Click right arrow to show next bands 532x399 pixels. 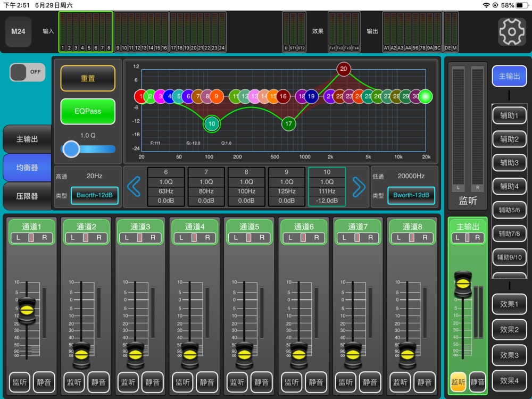tap(359, 187)
